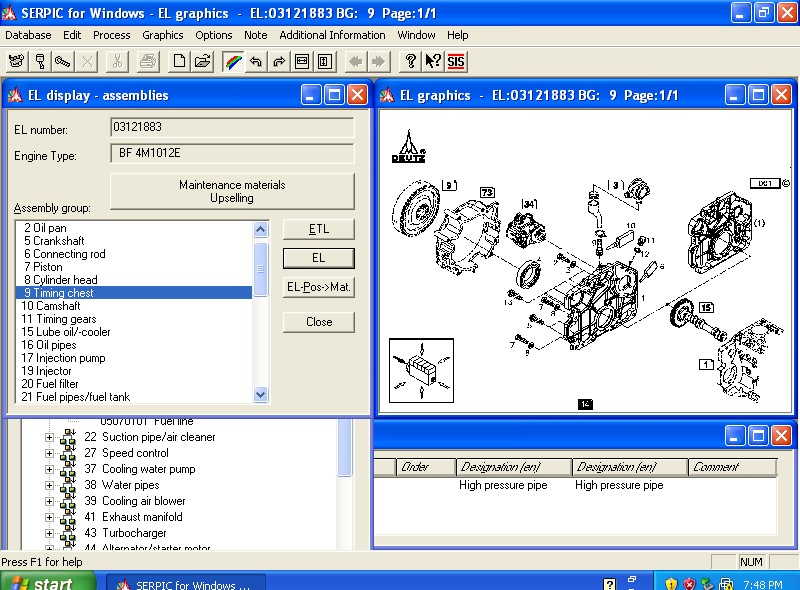This screenshot has width=800, height=590.
Task: Click the EL-Pos->Mat. button
Action: [319, 287]
